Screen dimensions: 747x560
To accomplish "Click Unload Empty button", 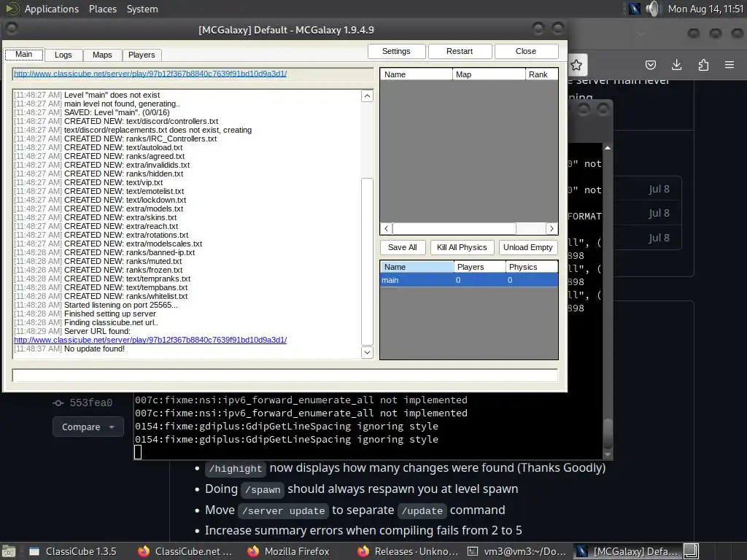I will pyautogui.click(x=528, y=247).
